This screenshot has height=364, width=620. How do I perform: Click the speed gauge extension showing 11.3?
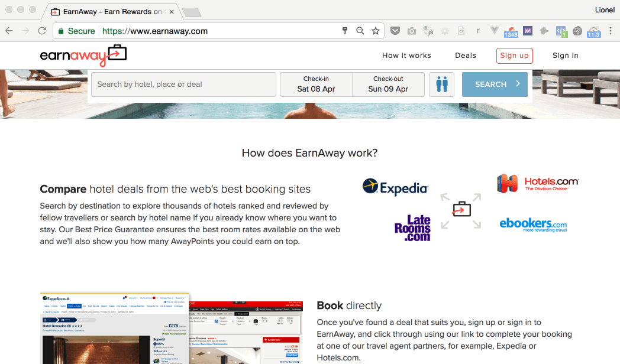(594, 31)
